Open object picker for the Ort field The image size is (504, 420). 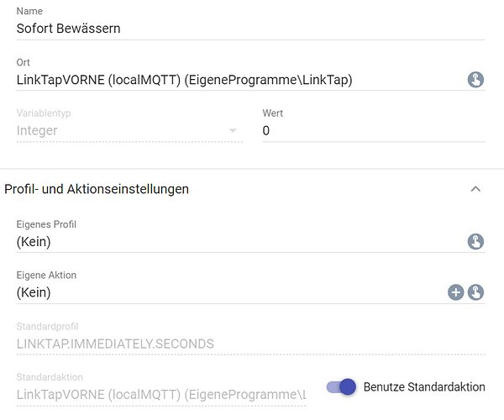pos(475,80)
